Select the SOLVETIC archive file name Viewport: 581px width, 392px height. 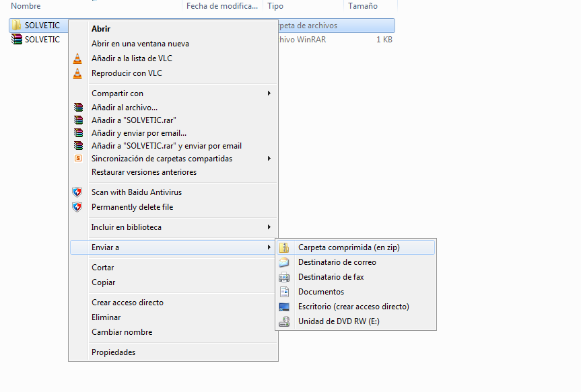tap(42, 39)
